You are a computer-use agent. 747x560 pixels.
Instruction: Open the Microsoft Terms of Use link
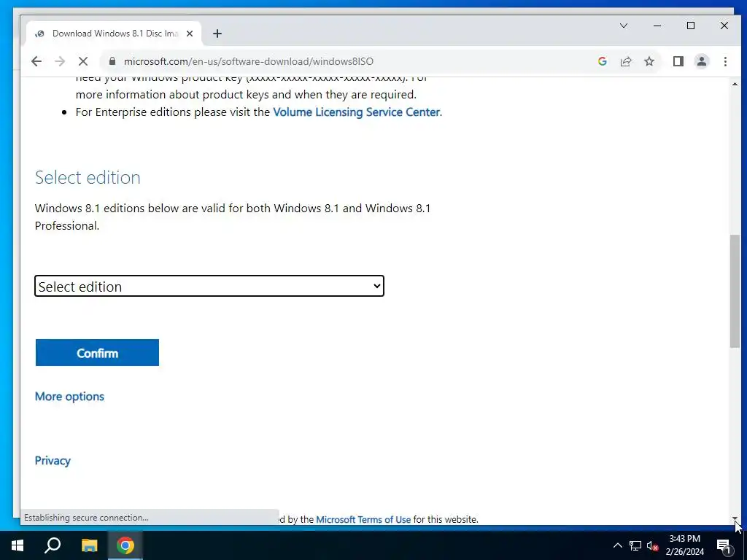[x=363, y=519]
